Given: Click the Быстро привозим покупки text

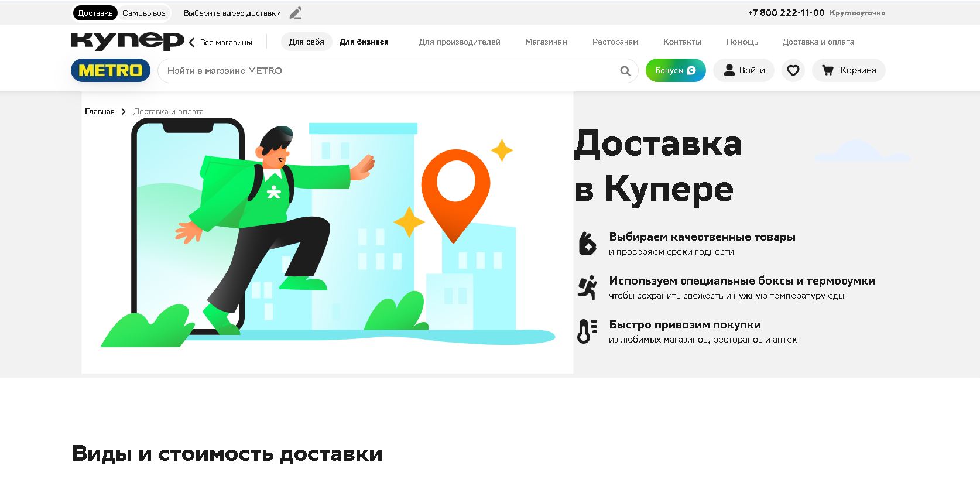Looking at the screenshot, I should (685, 324).
